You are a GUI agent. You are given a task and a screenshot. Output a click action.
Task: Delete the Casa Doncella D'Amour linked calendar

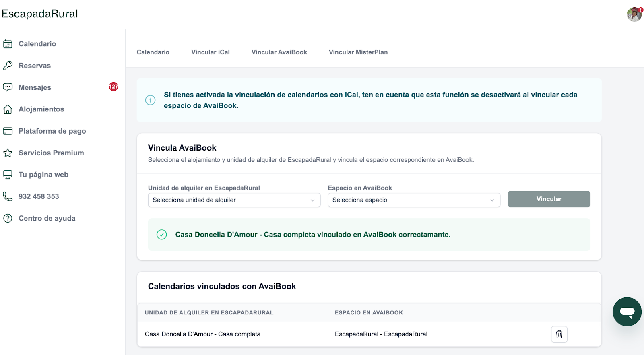coord(559,334)
